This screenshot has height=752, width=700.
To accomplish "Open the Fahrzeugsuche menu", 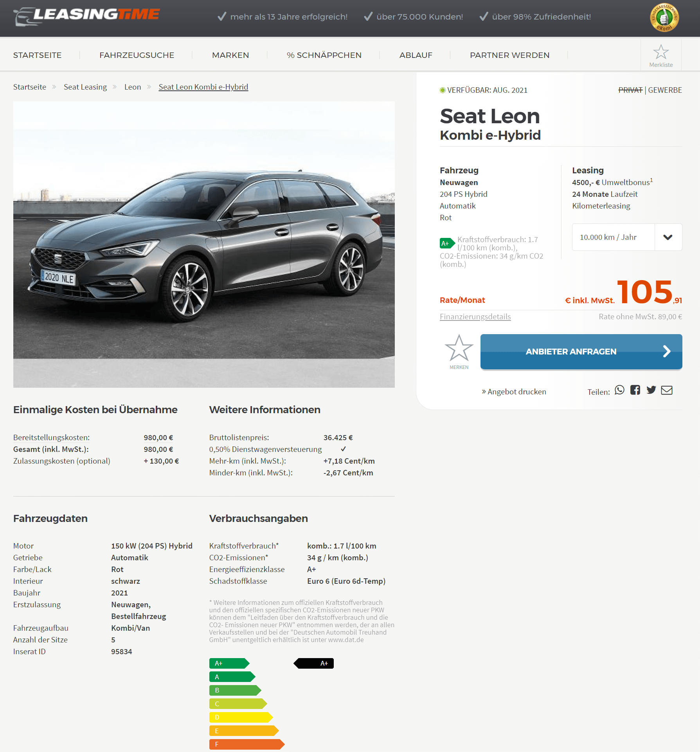I will pos(137,55).
